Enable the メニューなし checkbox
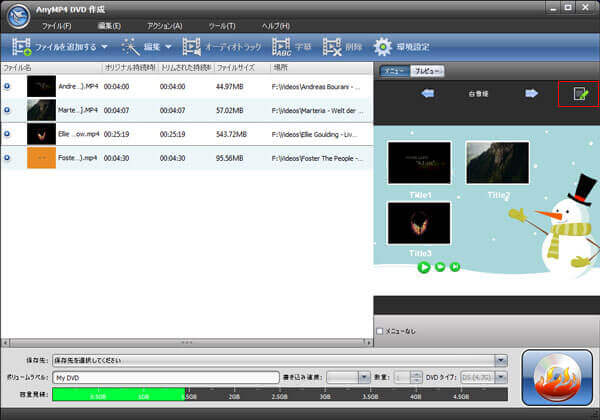The height and width of the screenshot is (420, 600). pyautogui.click(x=380, y=331)
